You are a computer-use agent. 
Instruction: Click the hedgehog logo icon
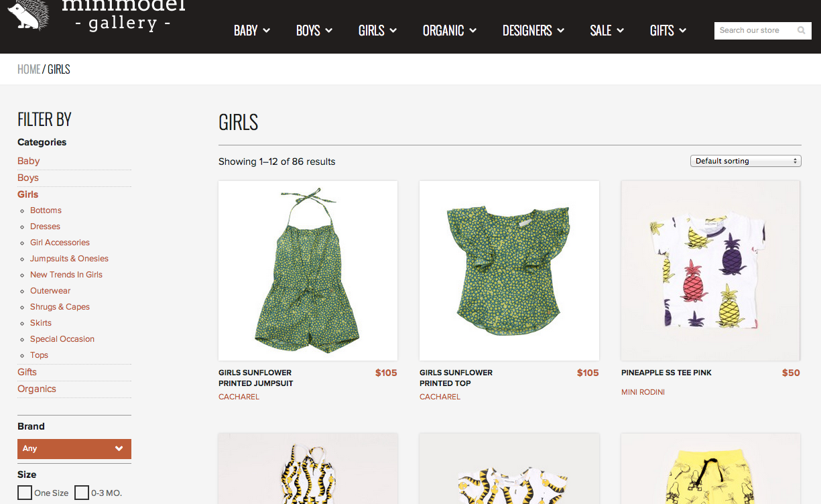point(27,15)
